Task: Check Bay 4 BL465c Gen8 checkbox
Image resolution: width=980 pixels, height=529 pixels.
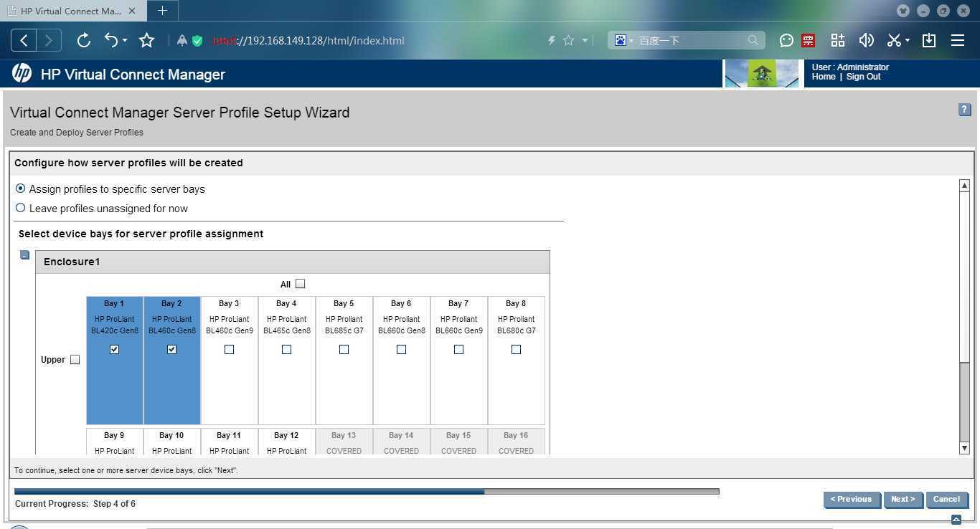Action: [286, 350]
